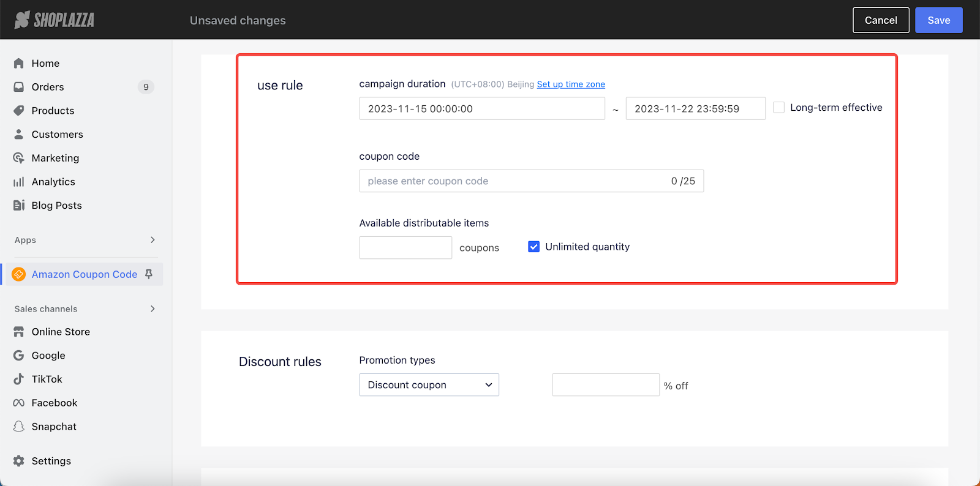Focus the coupon code input field
The image size is (980, 486).
point(532,181)
